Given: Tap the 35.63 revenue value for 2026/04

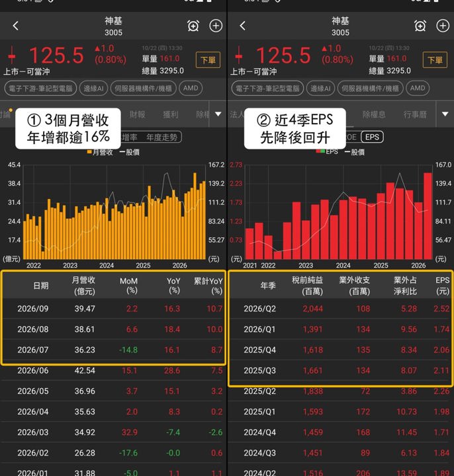Looking at the screenshot, I should click(85, 412).
